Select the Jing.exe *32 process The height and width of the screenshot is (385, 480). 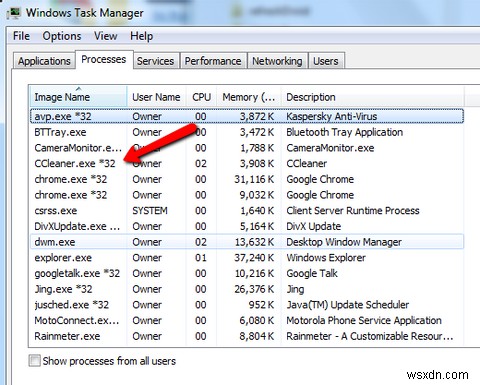(x=247, y=289)
